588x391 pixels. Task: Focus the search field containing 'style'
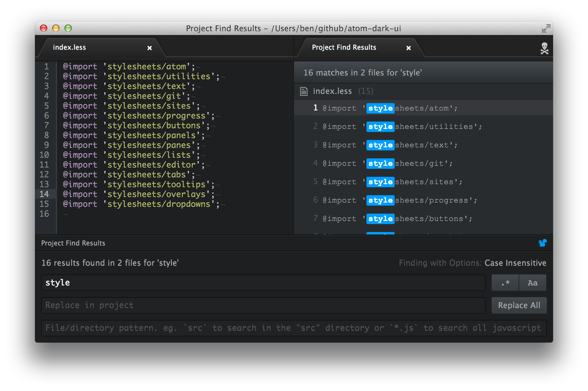(x=263, y=283)
